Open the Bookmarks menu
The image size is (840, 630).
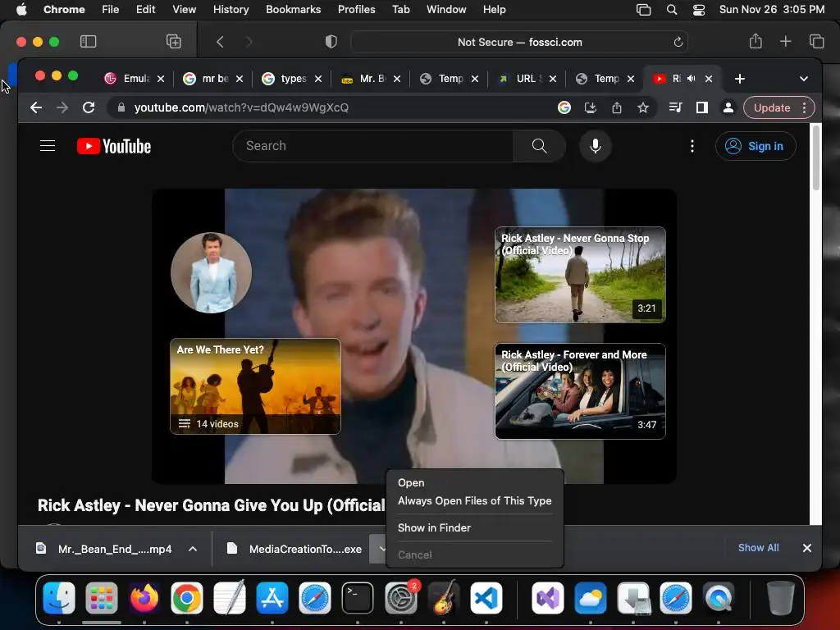(x=293, y=10)
